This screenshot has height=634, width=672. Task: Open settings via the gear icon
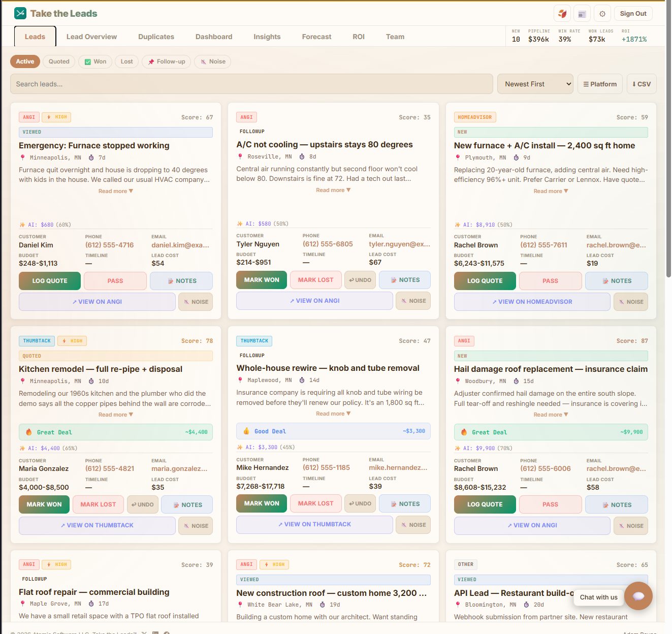pyautogui.click(x=602, y=14)
